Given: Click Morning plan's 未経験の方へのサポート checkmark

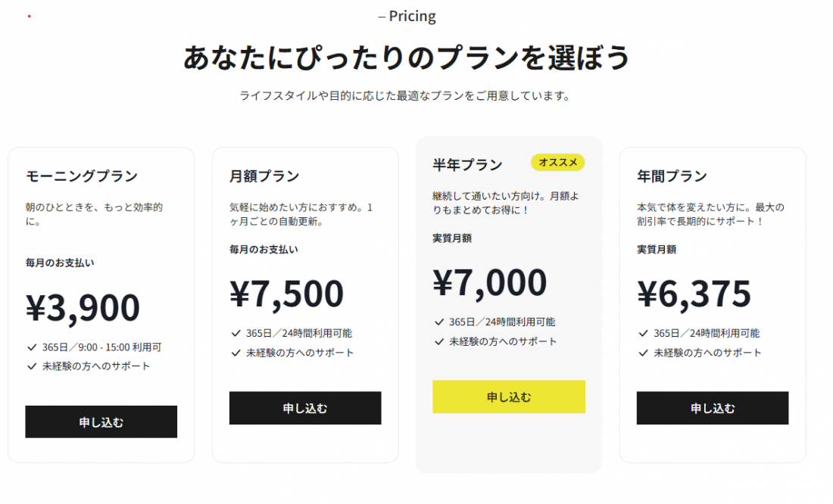Looking at the screenshot, I should pyautogui.click(x=32, y=366).
